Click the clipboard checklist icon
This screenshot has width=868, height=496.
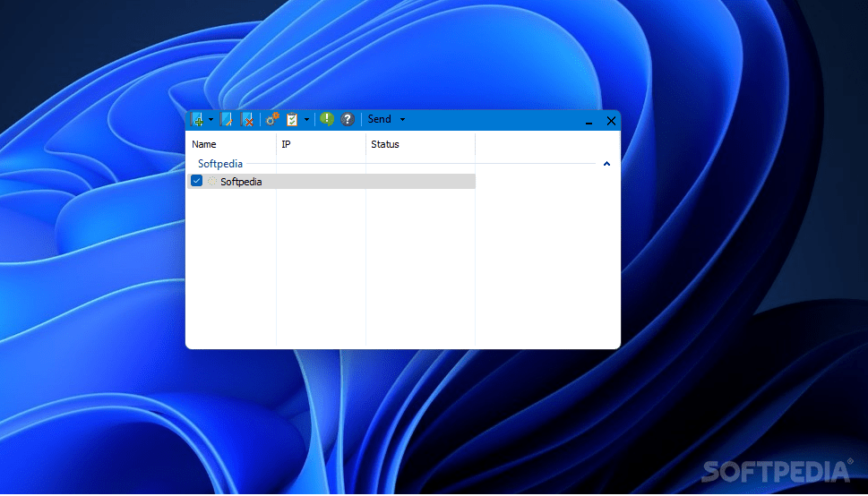[x=292, y=120]
